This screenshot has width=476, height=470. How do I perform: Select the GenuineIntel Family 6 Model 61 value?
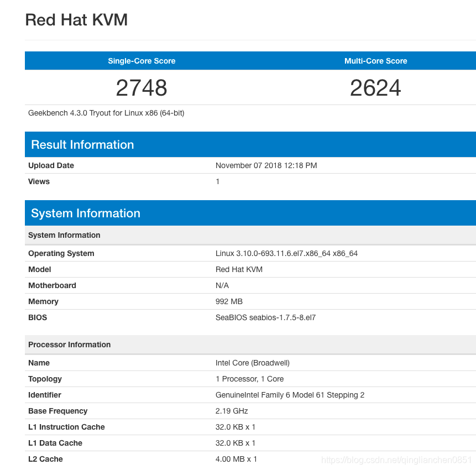coord(290,395)
